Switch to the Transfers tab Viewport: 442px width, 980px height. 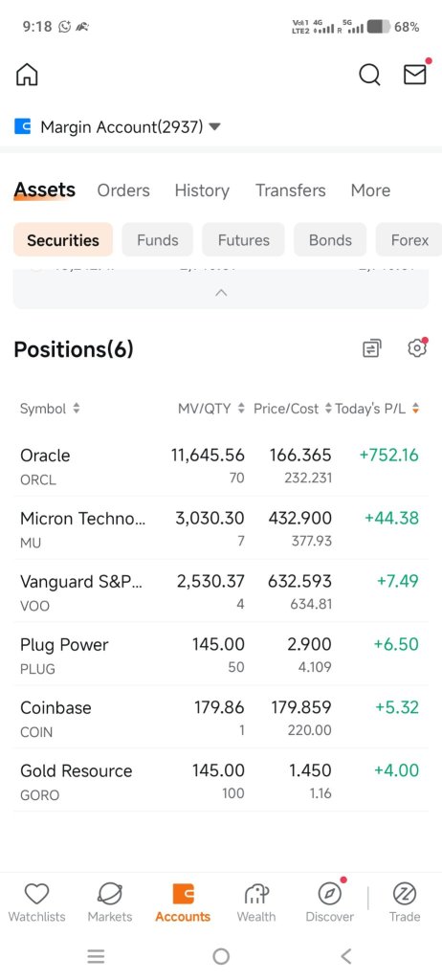[291, 190]
